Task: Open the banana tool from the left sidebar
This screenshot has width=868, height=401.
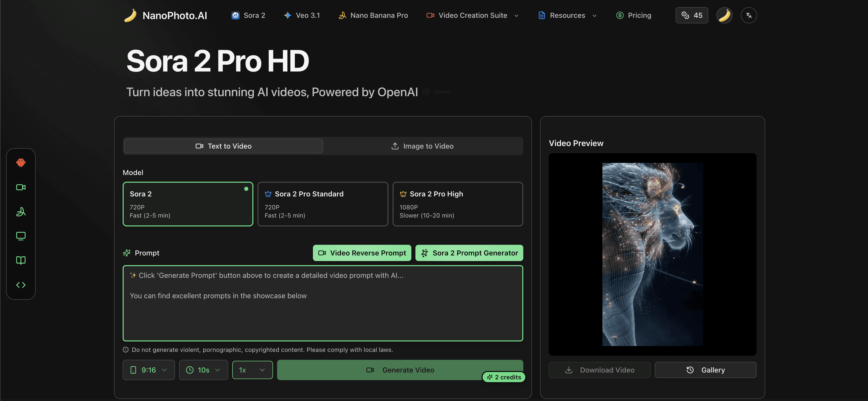Action: click(21, 212)
